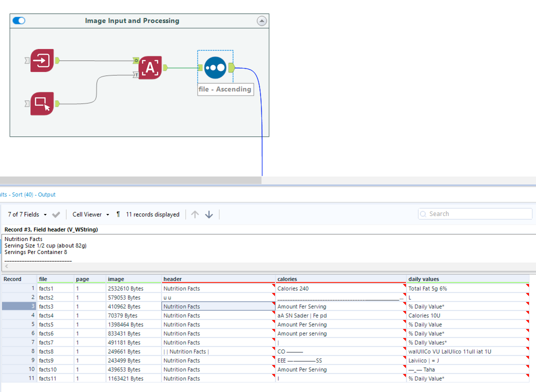The width and height of the screenshot is (536, 392).
Task: Click the previous record up arrow
Action: point(195,214)
